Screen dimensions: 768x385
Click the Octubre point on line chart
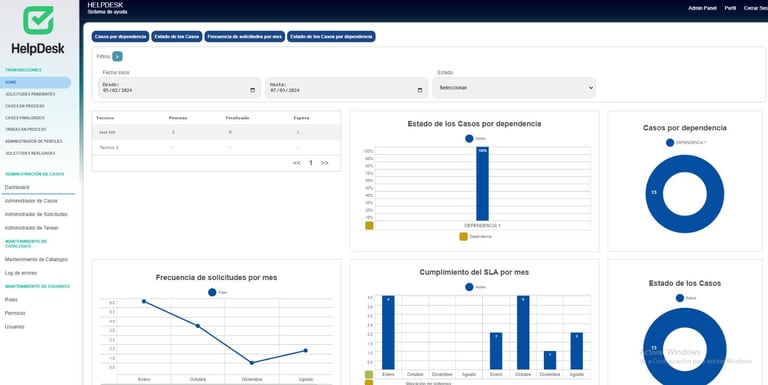click(x=198, y=326)
